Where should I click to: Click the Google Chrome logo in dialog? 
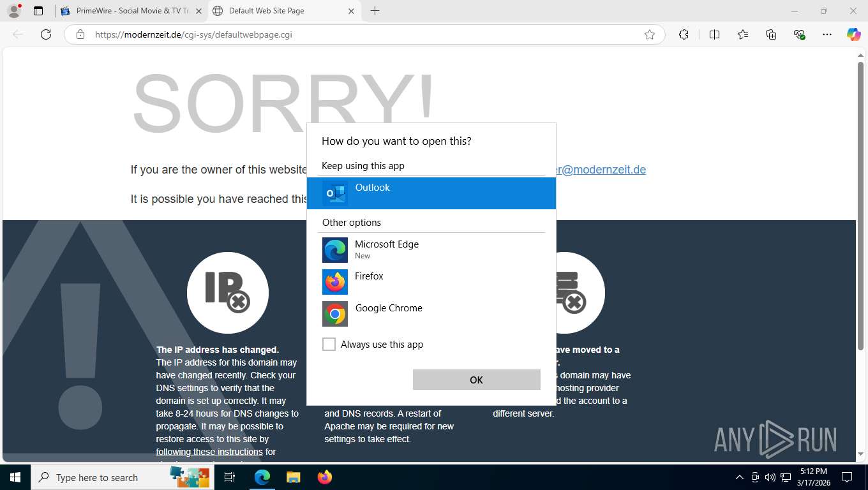point(335,314)
